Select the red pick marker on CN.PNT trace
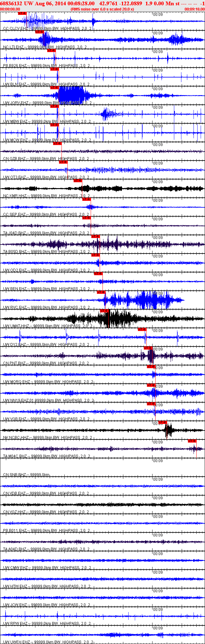This screenshot has width=205, height=644. click(148, 348)
